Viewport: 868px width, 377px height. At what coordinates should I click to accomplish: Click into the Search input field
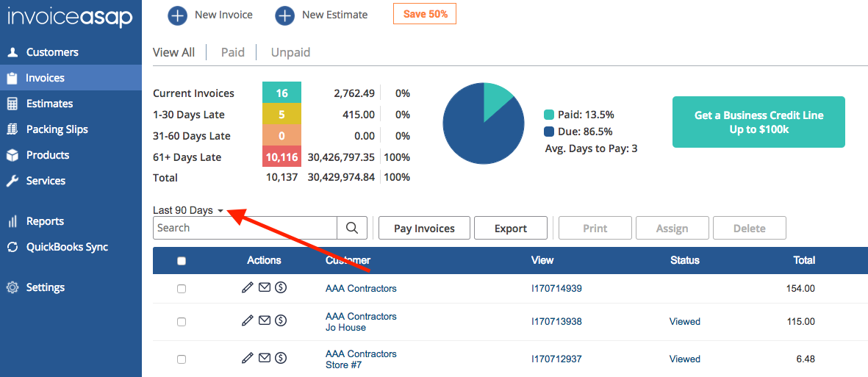coord(245,228)
